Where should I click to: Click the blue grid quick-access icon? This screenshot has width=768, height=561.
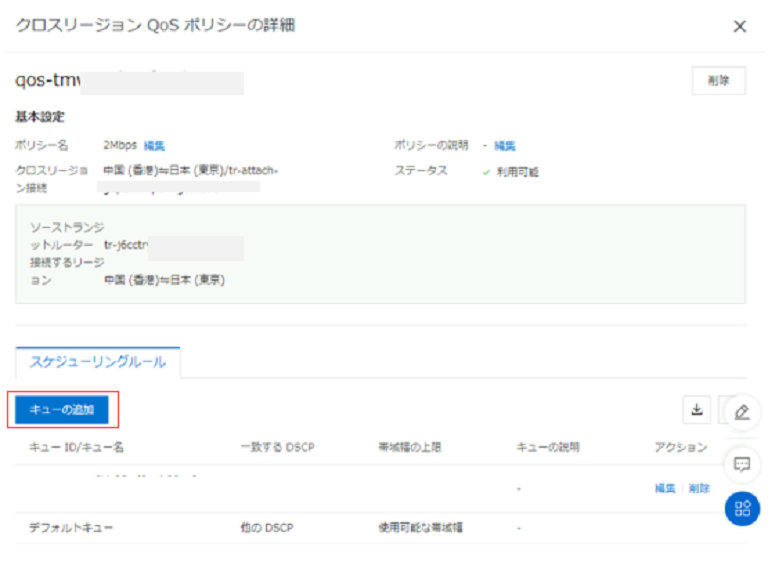(x=741, y=509)
